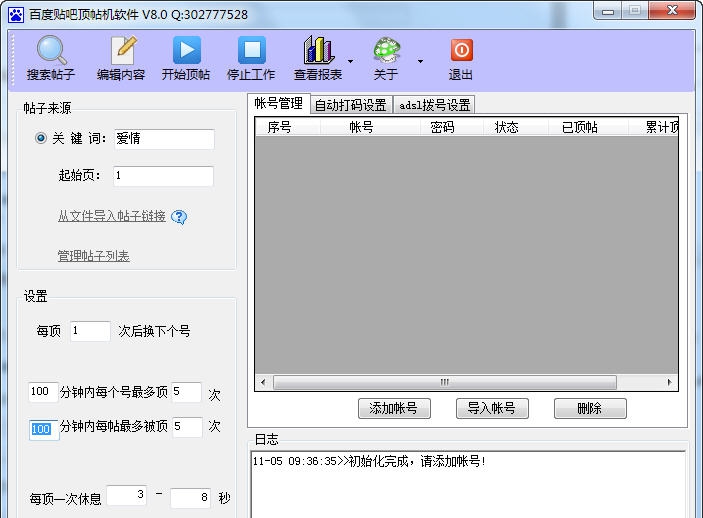This screenshot has width=703, height=518.
Task: Open 编辑内容 notepad icon
Action: pos(121,51)
